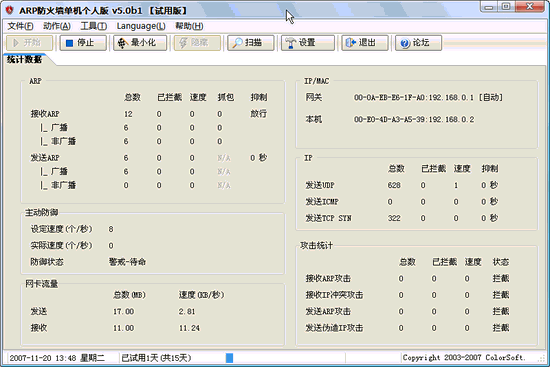Image resolution: width=550 pixels, height=367 pixels.
Task: Open the 论坛 forum button label
Action: [x=421, y=43]
